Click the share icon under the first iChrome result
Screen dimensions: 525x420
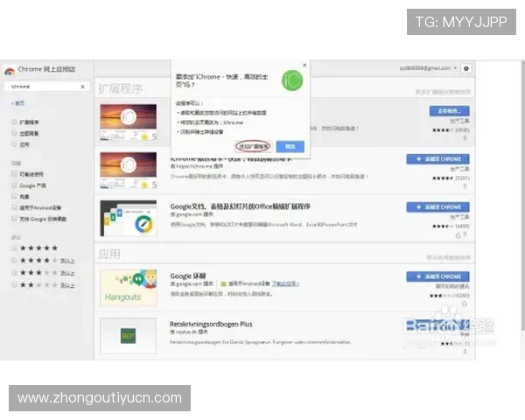point(465,138)
